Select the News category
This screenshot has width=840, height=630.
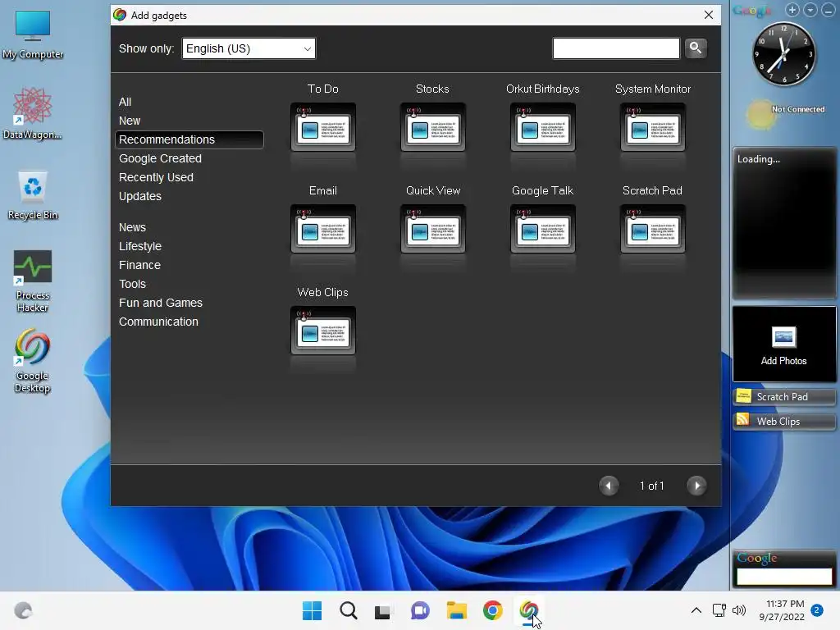click(x=132, y=227)
